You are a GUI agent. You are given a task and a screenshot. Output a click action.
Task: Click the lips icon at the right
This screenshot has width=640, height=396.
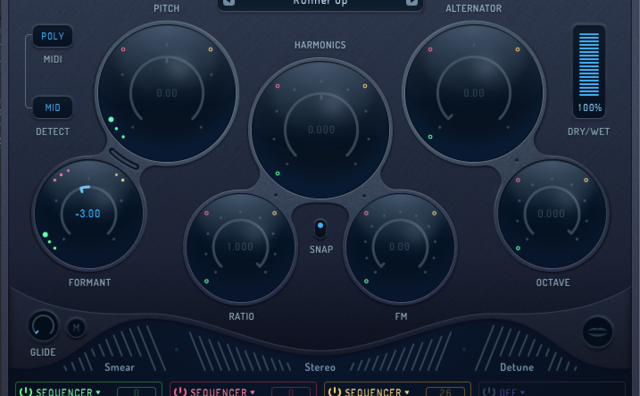598,332
